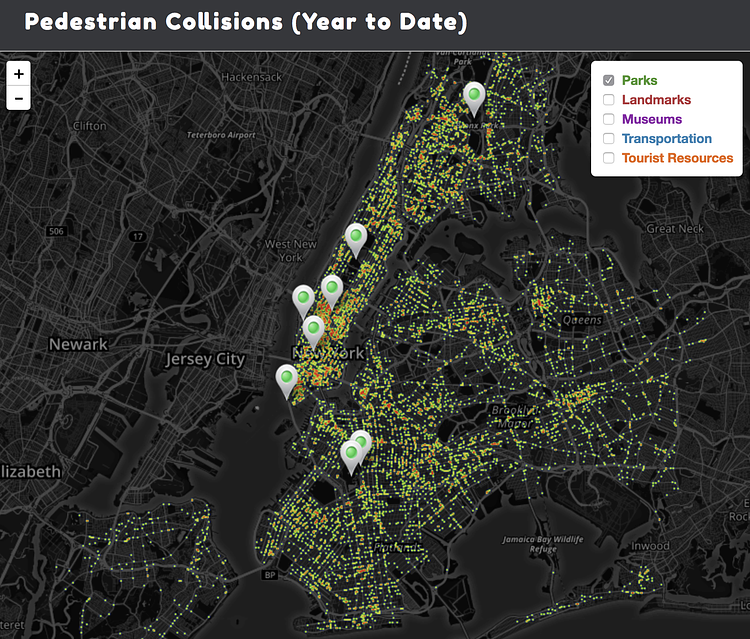Click the Tourist Resources legend label

pyautogui.click(x=677, y=158)
